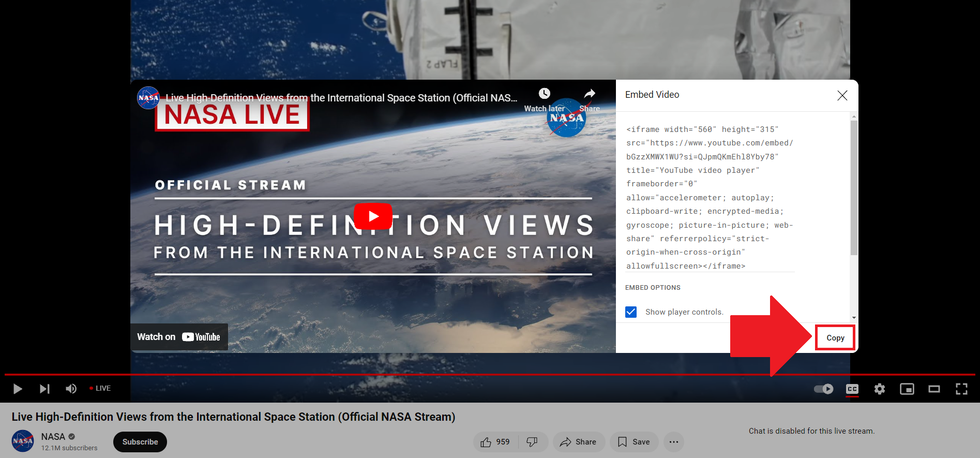Uncheck Show player controls checkbox
The image size is (980, 458).
click(631, 312)
